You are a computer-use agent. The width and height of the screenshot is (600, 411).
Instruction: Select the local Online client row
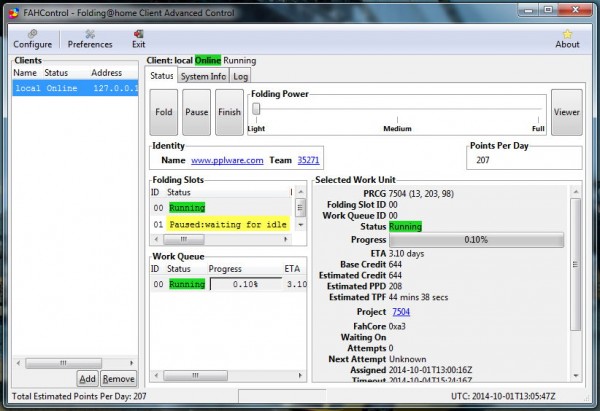click(75, 88)
